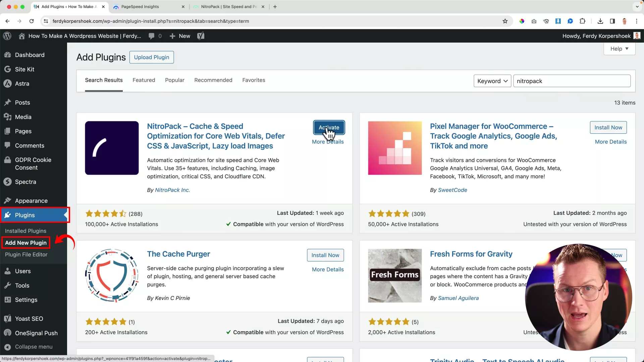
Task: Open Yoast SEO from the sidebar
Action: coord(29,318)
